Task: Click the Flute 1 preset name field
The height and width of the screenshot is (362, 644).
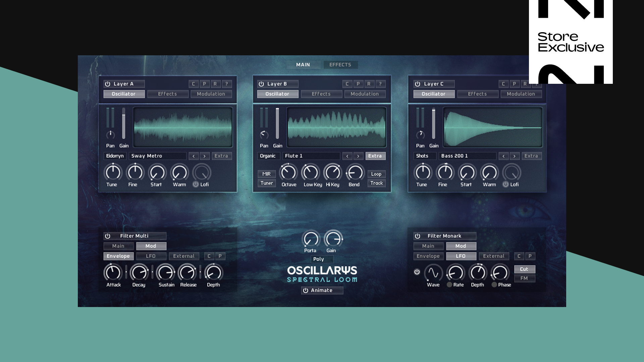Action: [x=311, y=156]
